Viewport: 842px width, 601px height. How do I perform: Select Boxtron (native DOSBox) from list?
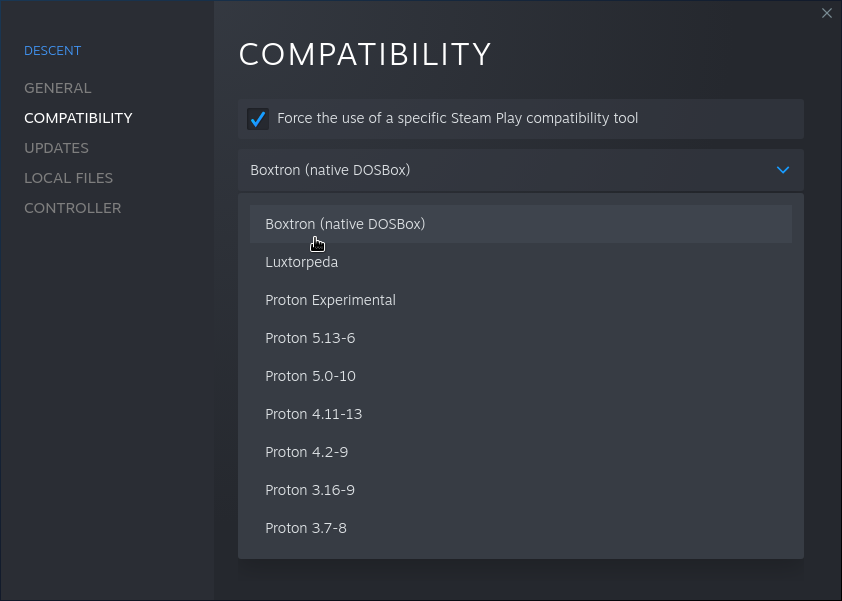coord(521,223)
